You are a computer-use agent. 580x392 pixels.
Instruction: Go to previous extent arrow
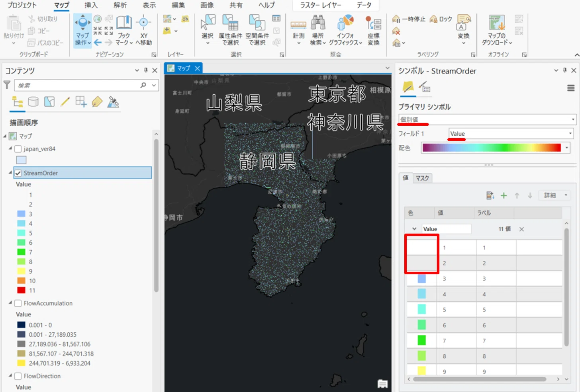pos(98,43)
